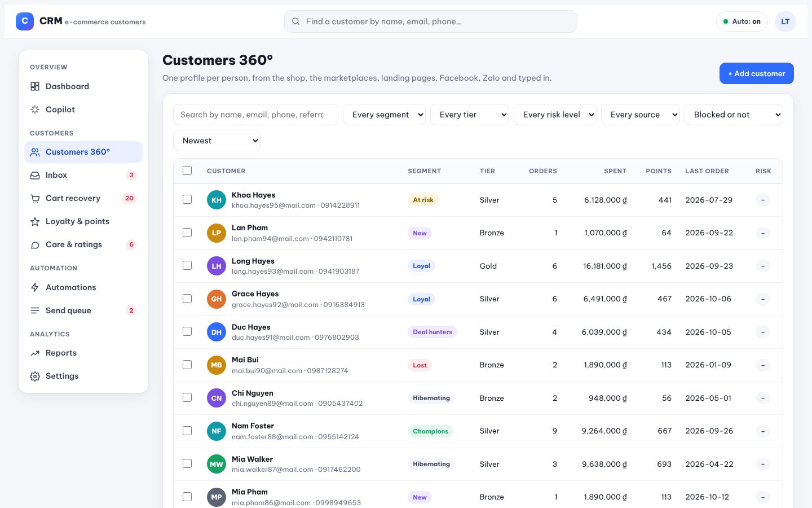Open the Blocked or not dropdown
Viewport: 812px width, 508px height.
click(734, 115)
